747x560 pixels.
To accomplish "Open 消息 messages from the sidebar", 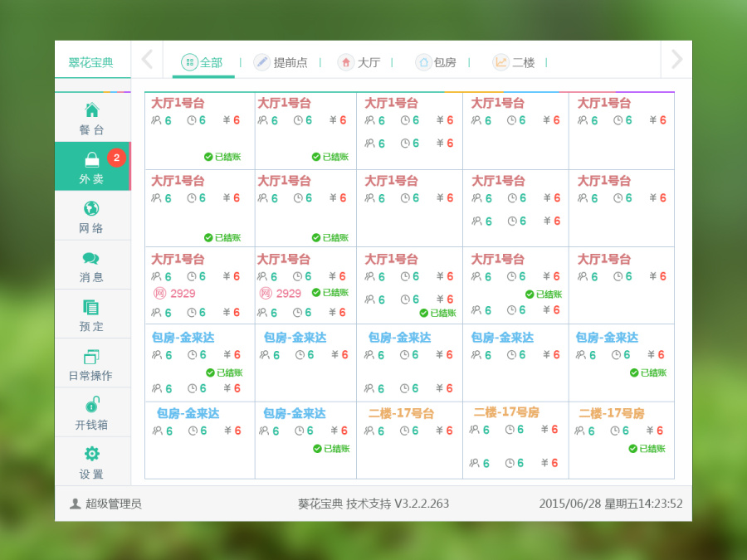I will click(91, 265).
